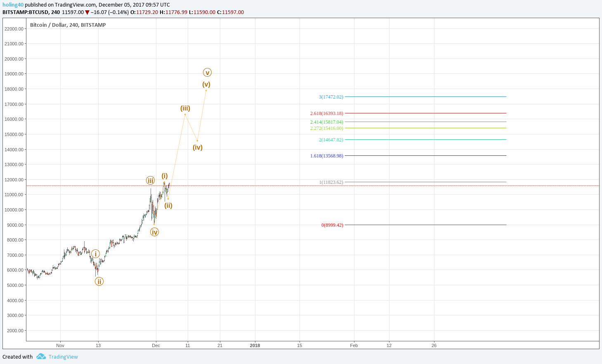Select the circled wave ii label
Screen dimensions: 602x364
(x=99, y=282)
